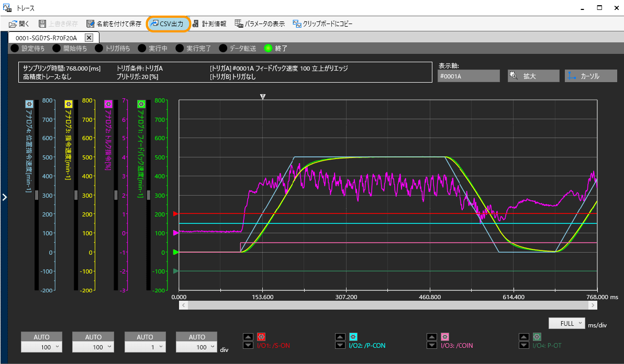Open 計測情報 measurement info
The image size is (624, 364).
pyautogui.click(x=209, y=24)
